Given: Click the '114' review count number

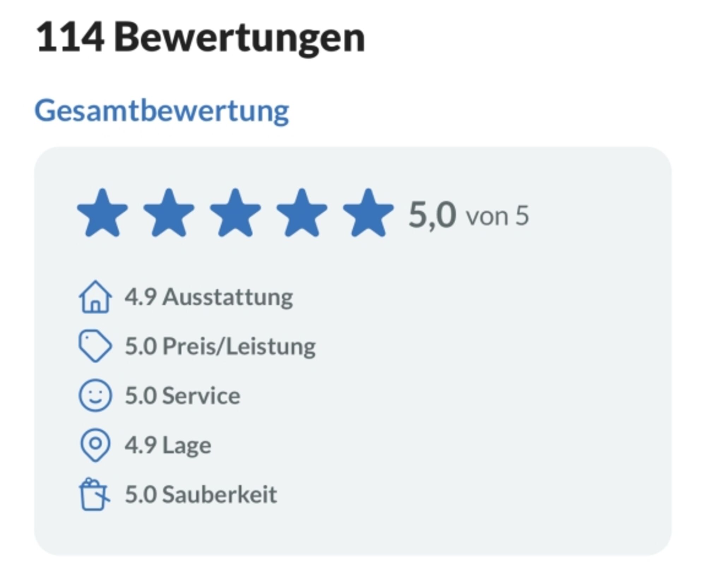Looking at the screenshot, I should (x=71, y=37).
